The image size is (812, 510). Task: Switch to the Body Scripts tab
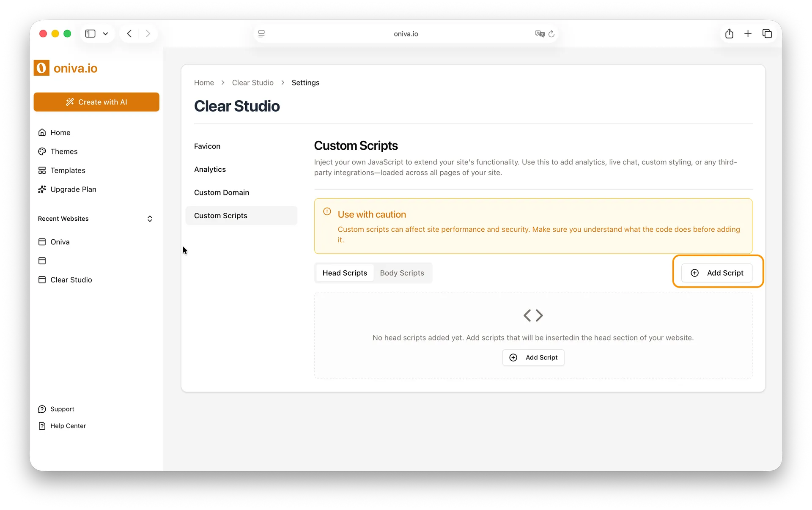pos(401,273)
